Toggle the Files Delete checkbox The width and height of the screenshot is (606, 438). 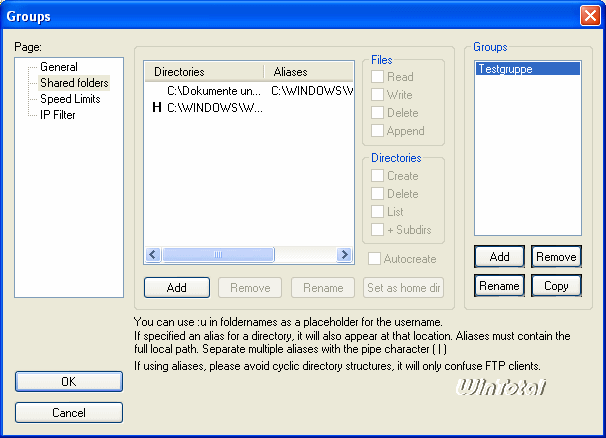click(x=377, y=113)
